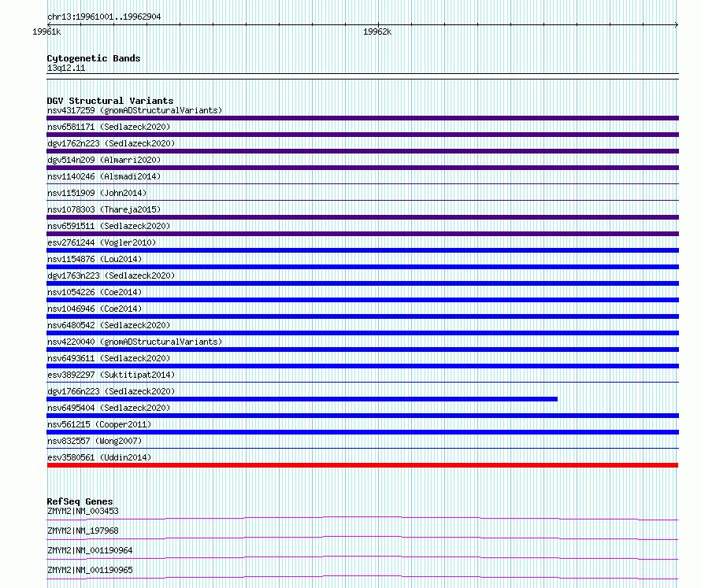Open esv3580561 (Uddin2014) variant label
Image resolution: width=701 pixels, height=588 pixels.
coord(99,457)
